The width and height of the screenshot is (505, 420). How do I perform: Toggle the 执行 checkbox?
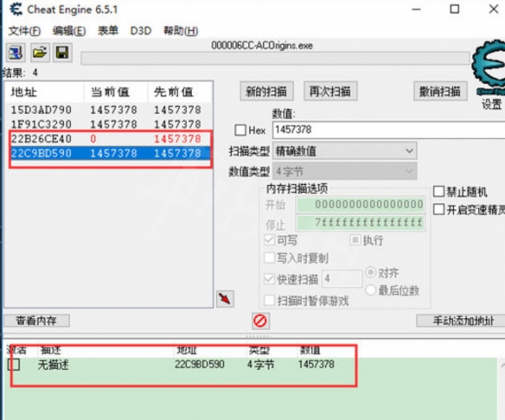click(x=355, y=240)
